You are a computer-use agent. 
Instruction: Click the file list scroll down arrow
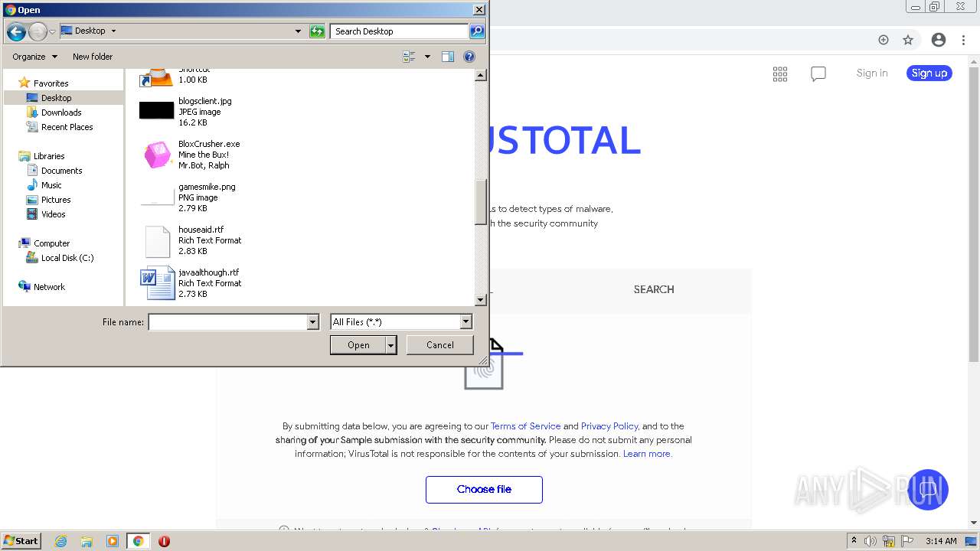[x=481, y=300]
